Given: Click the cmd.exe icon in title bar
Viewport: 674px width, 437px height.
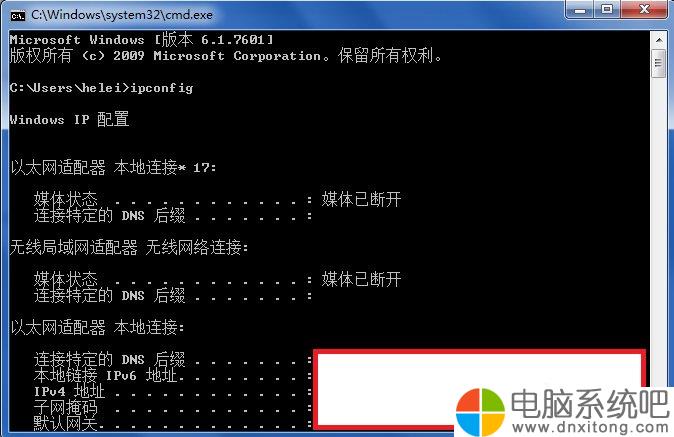Looking at the screenshot, I should [18, 16].
